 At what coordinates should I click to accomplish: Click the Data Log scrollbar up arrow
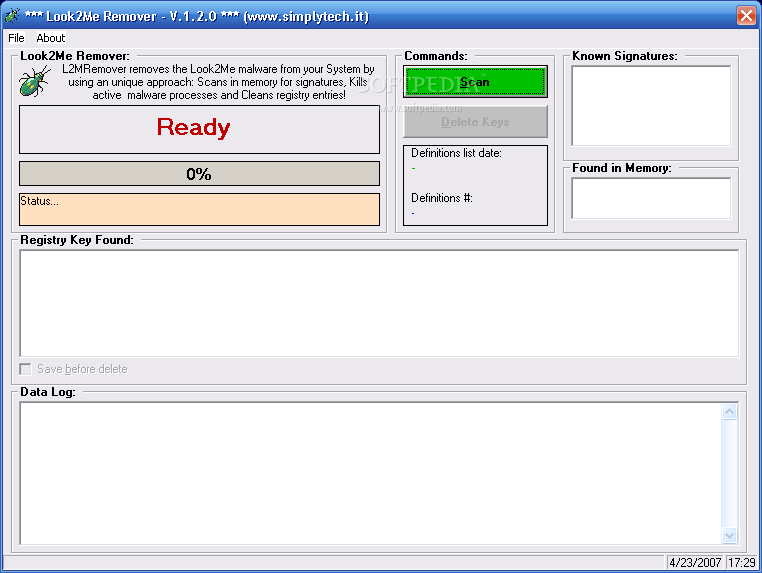[x=729, y=412]
